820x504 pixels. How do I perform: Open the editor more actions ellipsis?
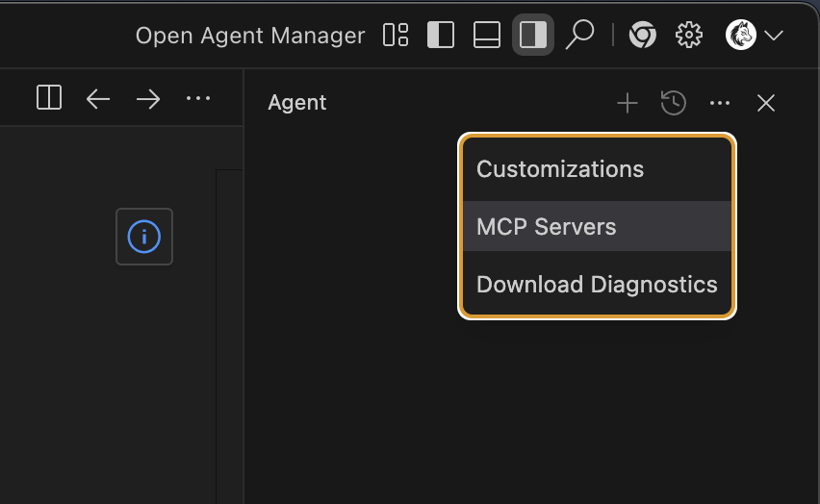198,98
